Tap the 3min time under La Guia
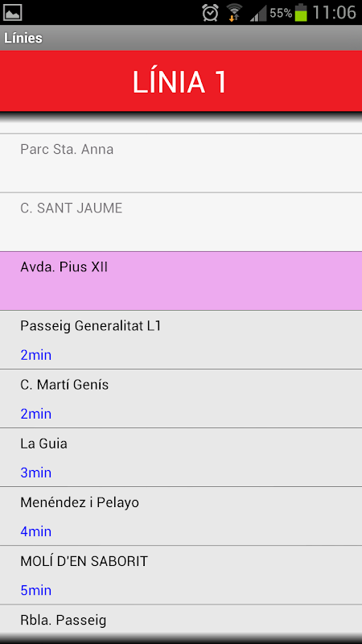 click(36, 473)
